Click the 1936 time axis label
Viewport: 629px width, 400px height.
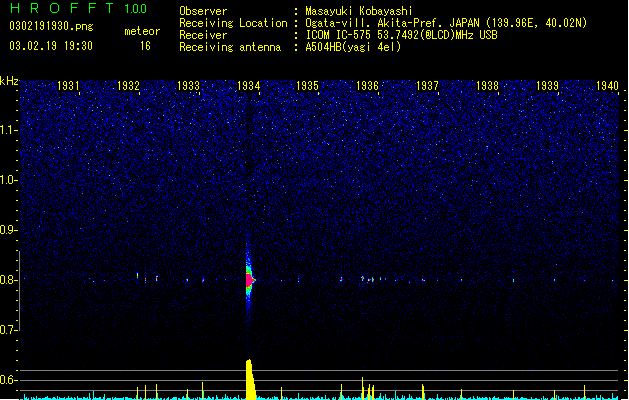pyautogui.click(x=367, y=86)
